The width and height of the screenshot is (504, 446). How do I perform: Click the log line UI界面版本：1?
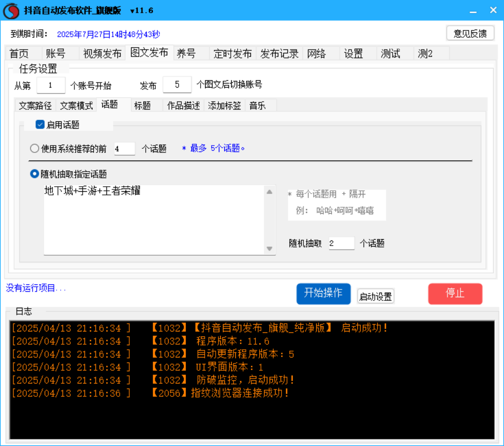point(137,367)
